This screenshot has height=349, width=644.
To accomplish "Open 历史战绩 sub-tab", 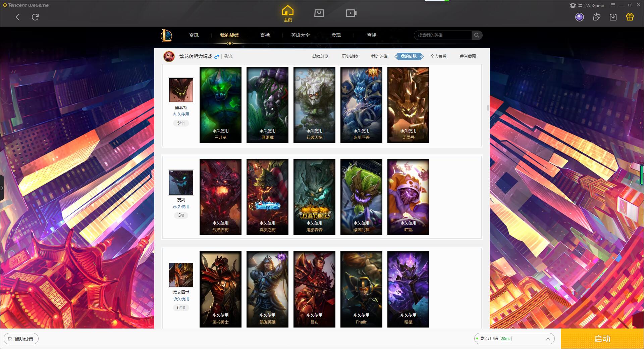I will coord(350,56).
